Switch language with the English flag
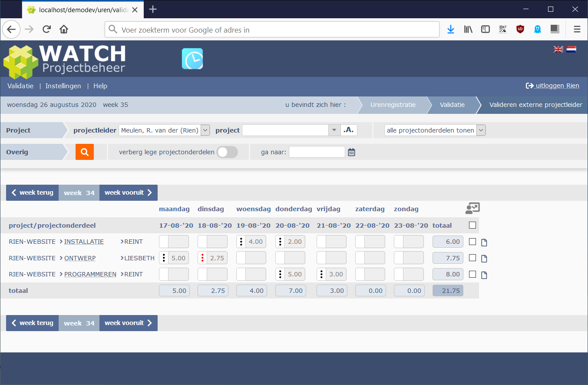The width and height of the screenshot is (588, 385). click(558, 50)
